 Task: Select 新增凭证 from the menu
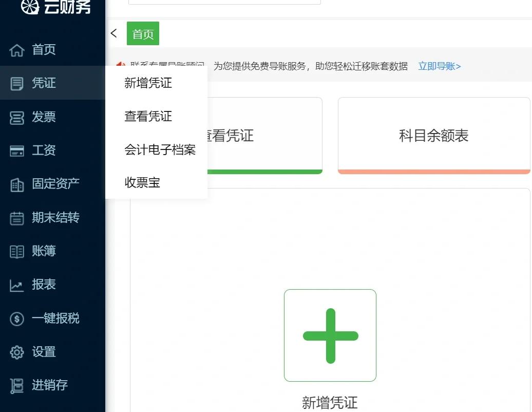pyautogui.click(x=148, y=83)
